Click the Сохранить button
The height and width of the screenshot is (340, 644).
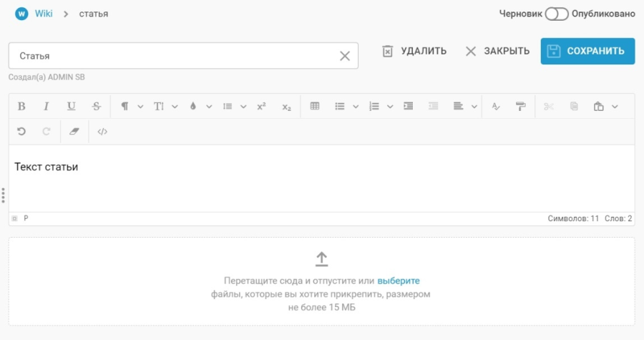(x=587, y=51)
